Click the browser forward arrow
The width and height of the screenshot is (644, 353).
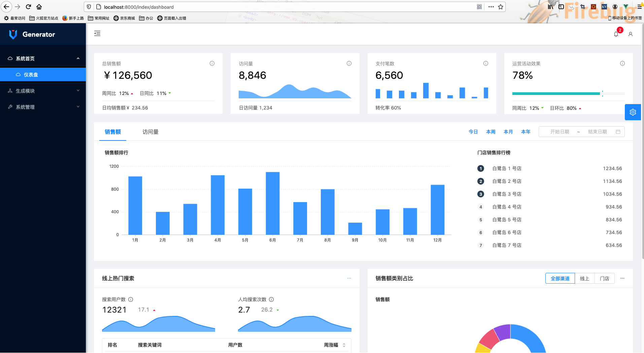click(x=18, y=7)
